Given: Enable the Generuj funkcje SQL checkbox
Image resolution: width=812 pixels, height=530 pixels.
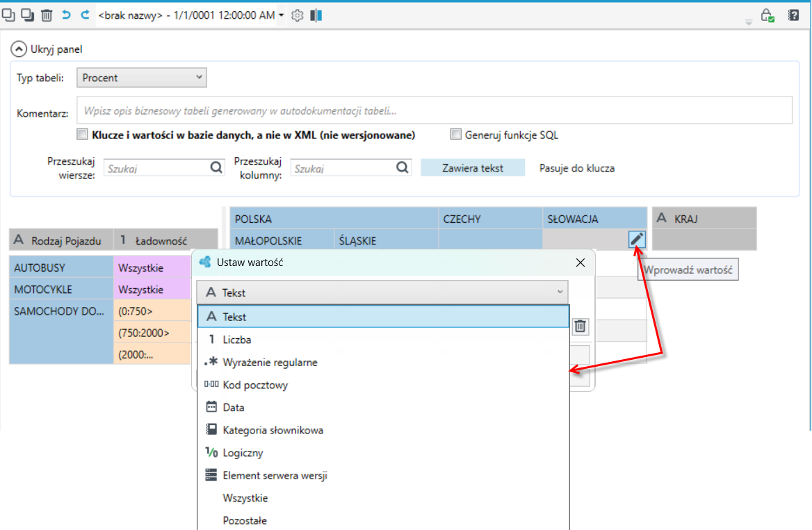Looking at the screenshot, I should (x=456, y=135).
